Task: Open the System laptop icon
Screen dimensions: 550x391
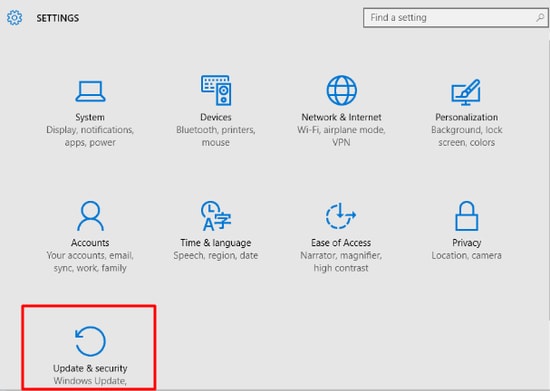Action: click(90, 91)
